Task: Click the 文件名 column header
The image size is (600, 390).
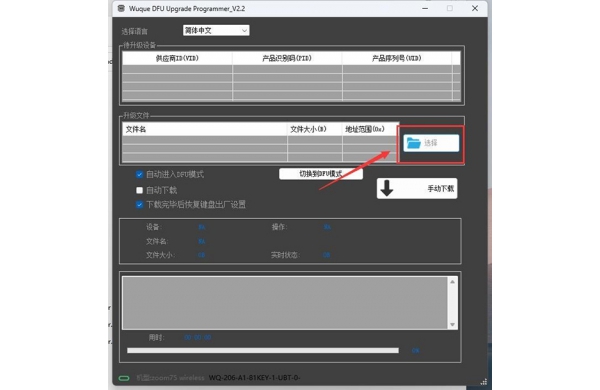Action: click(205, 129)
